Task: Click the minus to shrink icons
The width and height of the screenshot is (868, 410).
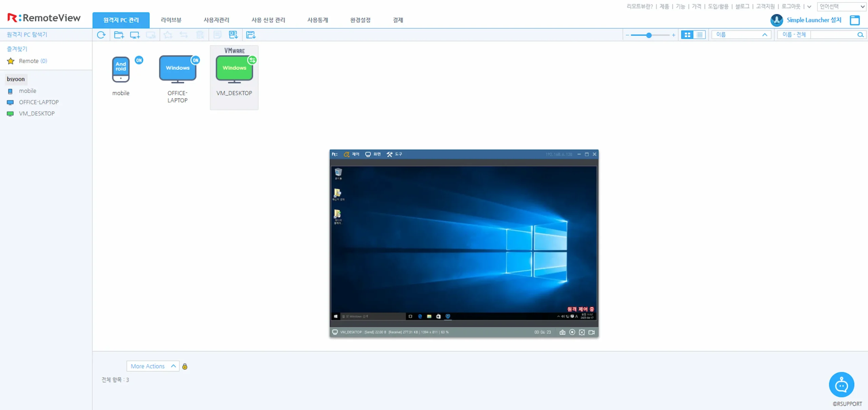Action: pos(627,35)
